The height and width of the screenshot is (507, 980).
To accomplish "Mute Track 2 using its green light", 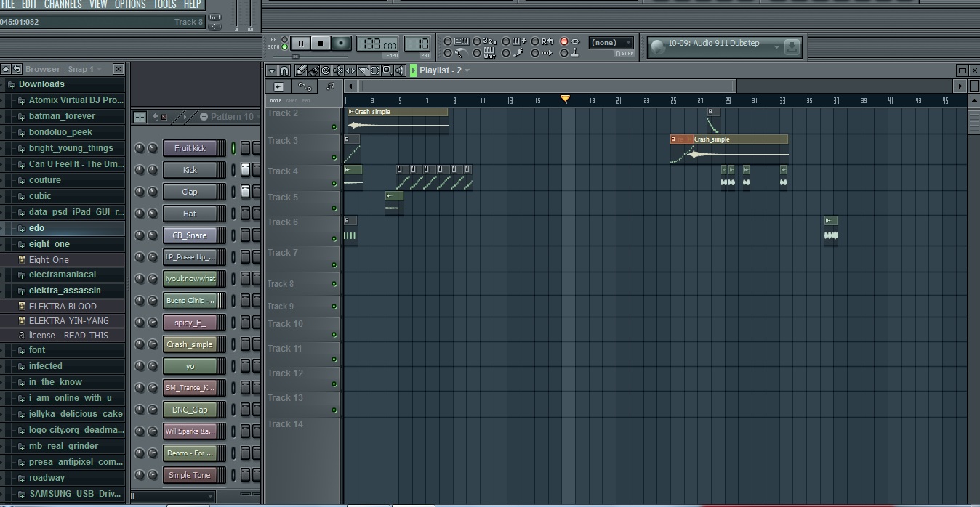I will point(334,126).
